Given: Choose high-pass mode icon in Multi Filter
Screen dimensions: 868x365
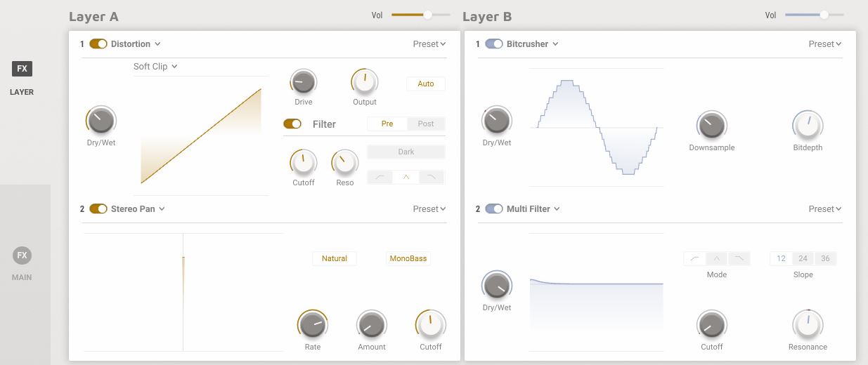Looking at the screenshot, I should tap(739, 258).
